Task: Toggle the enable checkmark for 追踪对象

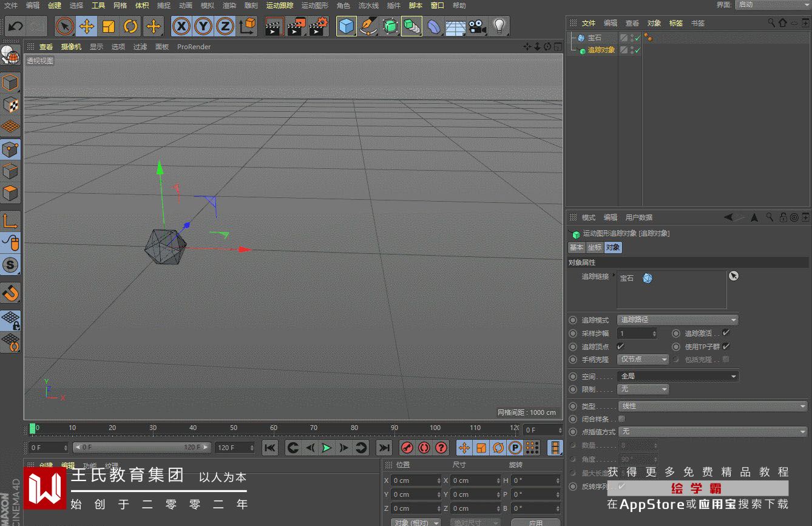Action: [x=637, y=50]
